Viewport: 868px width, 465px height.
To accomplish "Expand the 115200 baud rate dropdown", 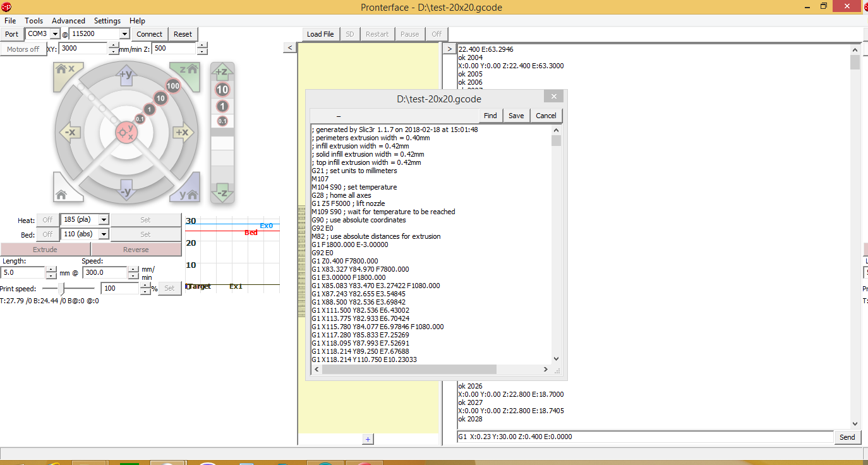I will [124, 34].
